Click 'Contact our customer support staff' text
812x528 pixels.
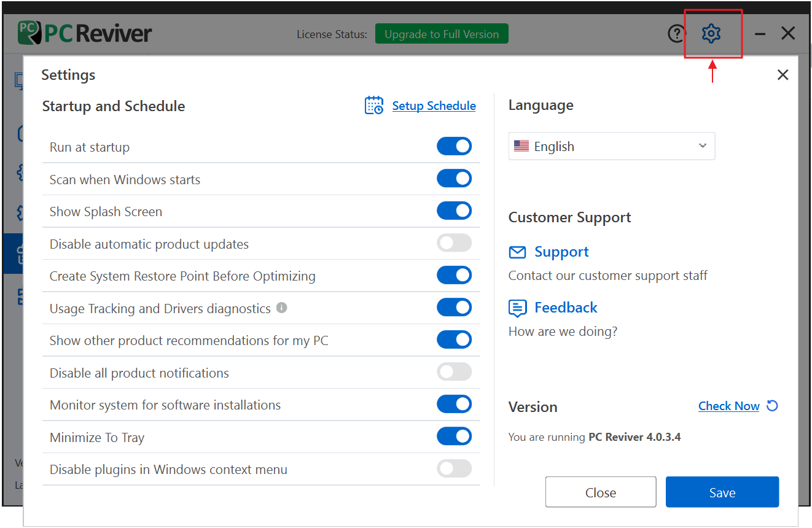click(x=608, y=276)
